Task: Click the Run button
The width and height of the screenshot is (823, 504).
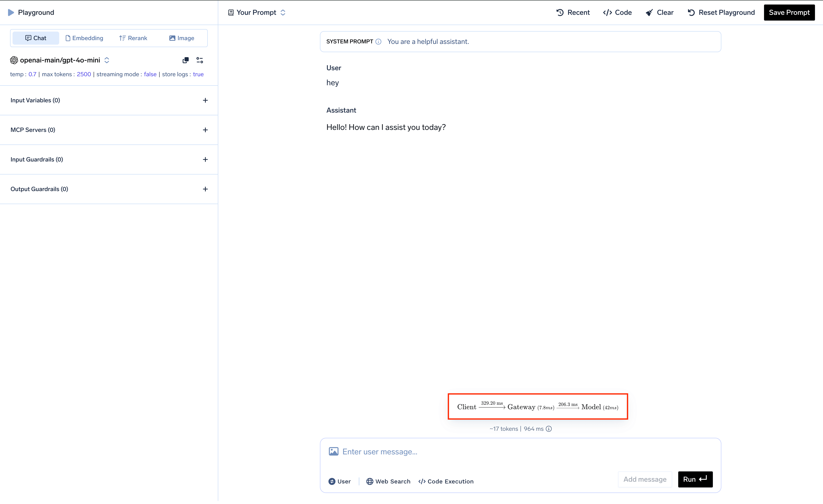Action: coord(695,479)
